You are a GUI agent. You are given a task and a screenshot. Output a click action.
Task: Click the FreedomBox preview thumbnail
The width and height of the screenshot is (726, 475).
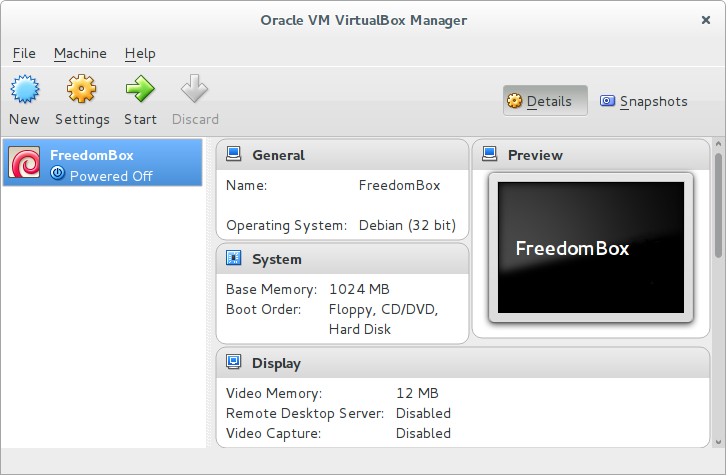(591, 248)
